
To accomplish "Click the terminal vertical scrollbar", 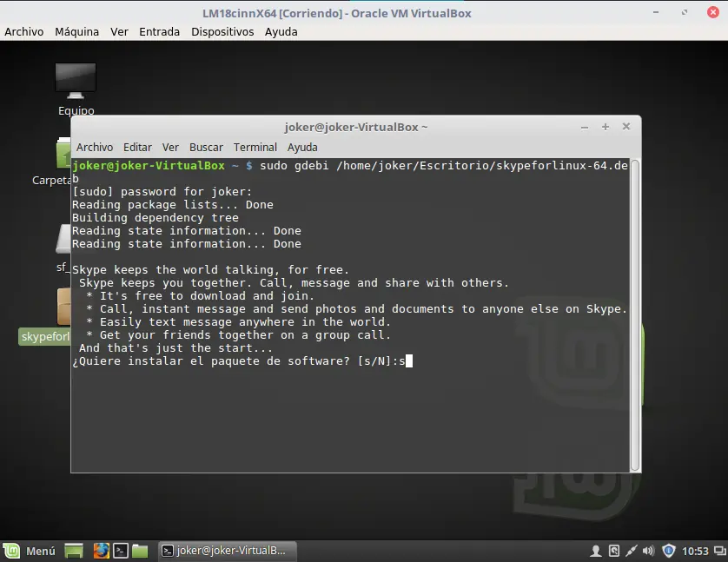I will [x=635, y=315].
